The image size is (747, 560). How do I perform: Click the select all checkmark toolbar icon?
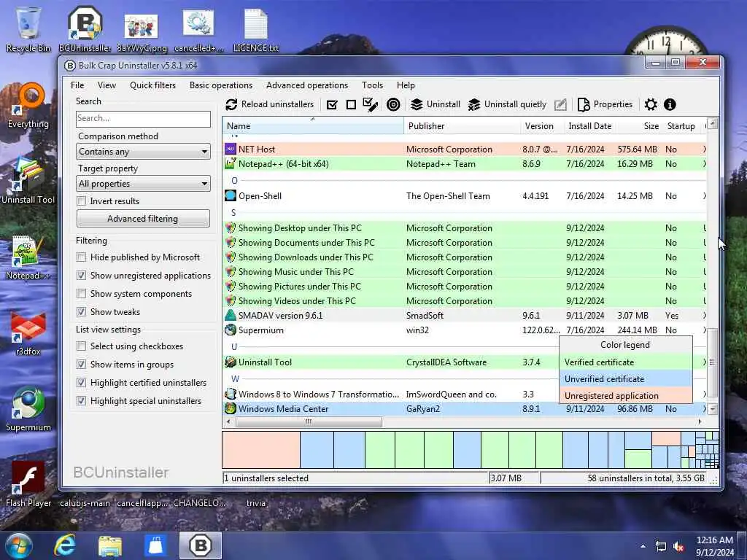click(x=332, y=104)
